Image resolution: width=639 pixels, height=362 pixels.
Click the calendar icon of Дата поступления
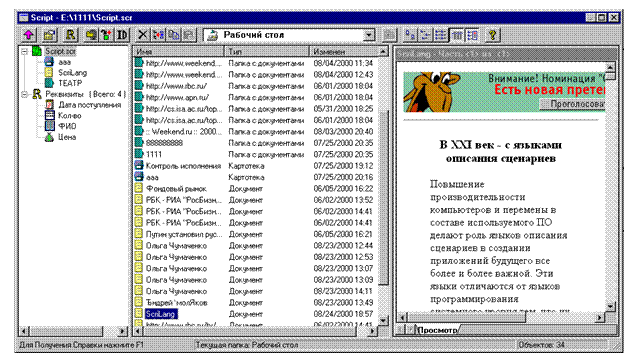49,105
